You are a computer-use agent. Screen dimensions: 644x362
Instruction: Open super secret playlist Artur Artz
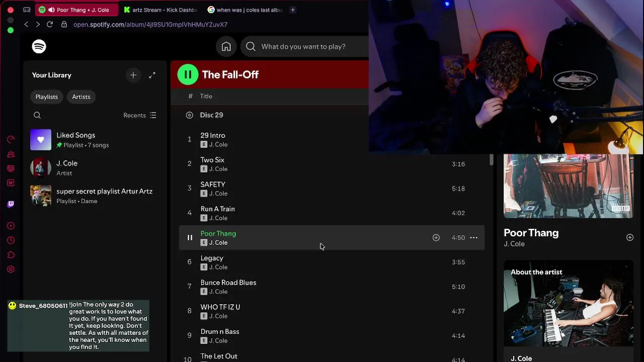click(95, 196)
